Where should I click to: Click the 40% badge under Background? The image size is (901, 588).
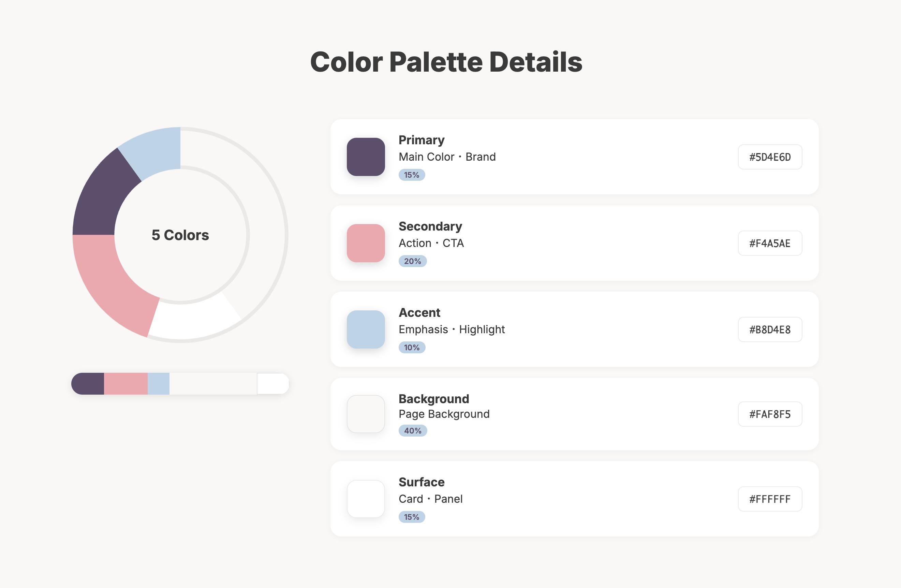pos(413,430)
